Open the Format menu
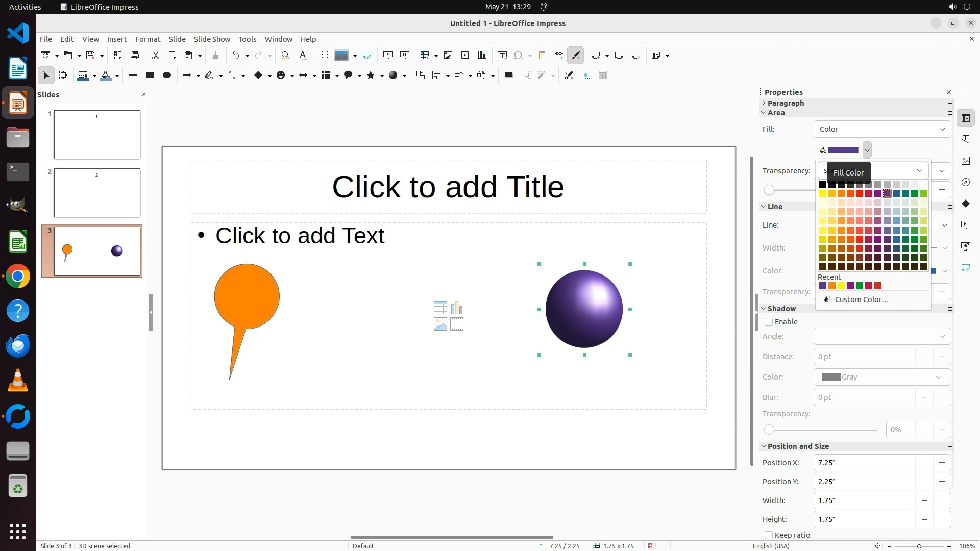The width and height of the screenshot is (980, 551). [148, 39]
